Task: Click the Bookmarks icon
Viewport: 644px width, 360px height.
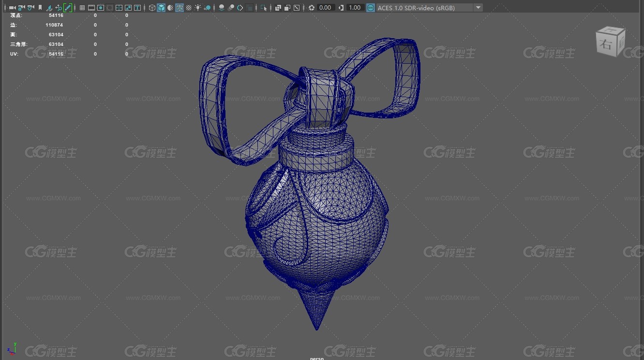Action: [x=40, y=8]
